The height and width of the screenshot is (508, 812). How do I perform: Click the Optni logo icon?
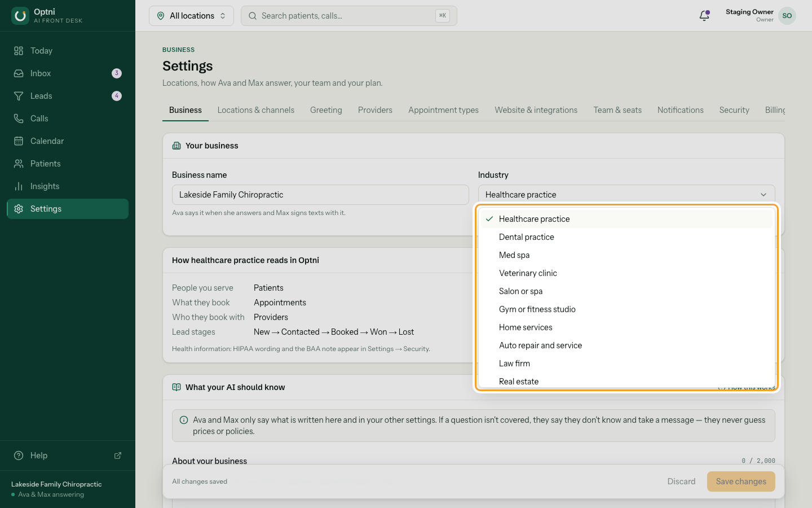[20, 16]
